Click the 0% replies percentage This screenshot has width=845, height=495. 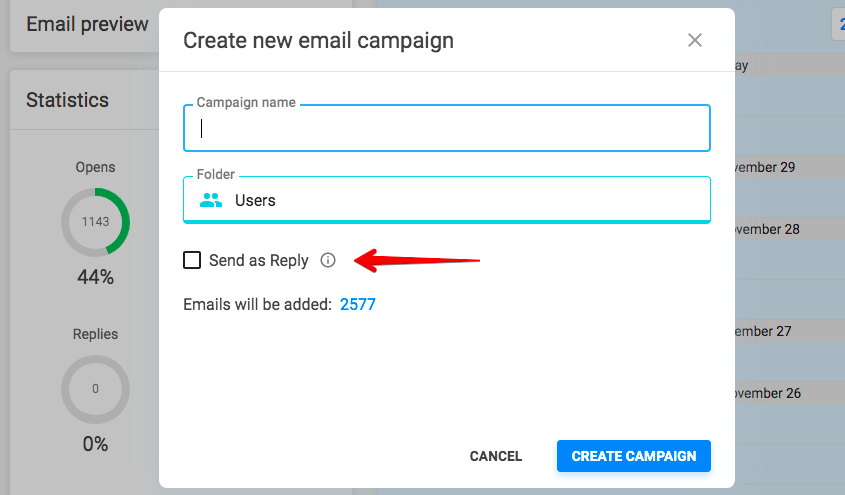coord(95,444)
